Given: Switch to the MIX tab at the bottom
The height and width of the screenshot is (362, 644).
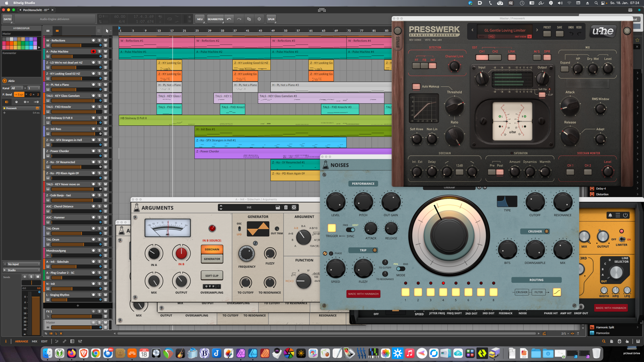Looking at the screenshot, I should pyautogui.click(x=35, y=341).
